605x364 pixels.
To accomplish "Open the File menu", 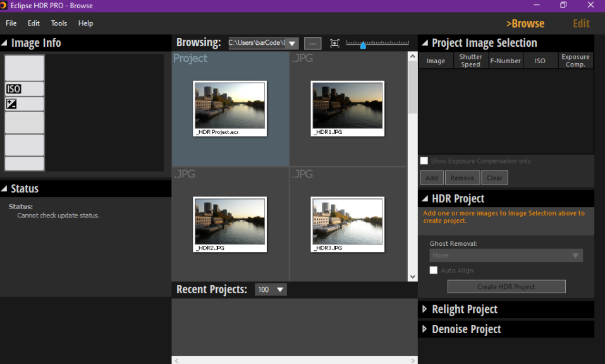I will tap(11, 23).
